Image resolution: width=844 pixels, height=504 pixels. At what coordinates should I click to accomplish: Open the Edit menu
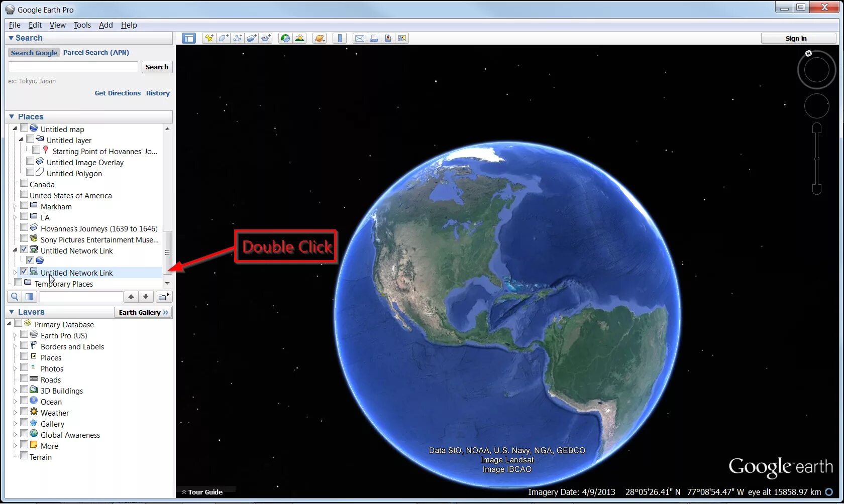(35, 25)
